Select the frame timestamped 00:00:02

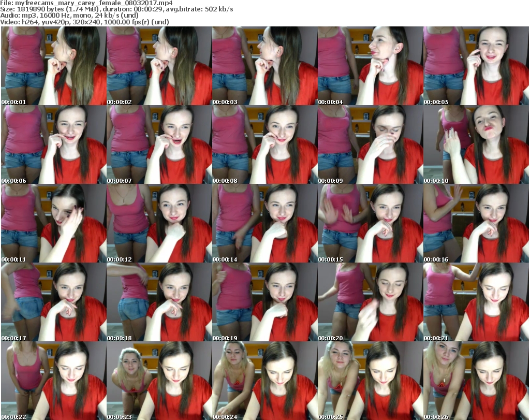[x=159, y=66]
